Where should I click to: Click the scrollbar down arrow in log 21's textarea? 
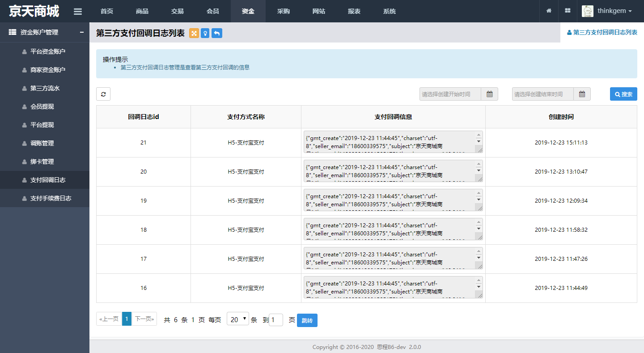(x=479, y=141)
